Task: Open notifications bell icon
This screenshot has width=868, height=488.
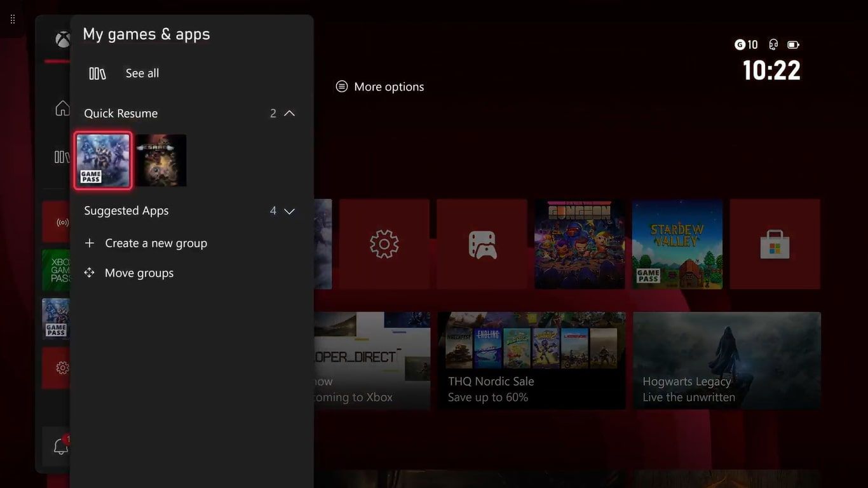Action: [60, 446]
